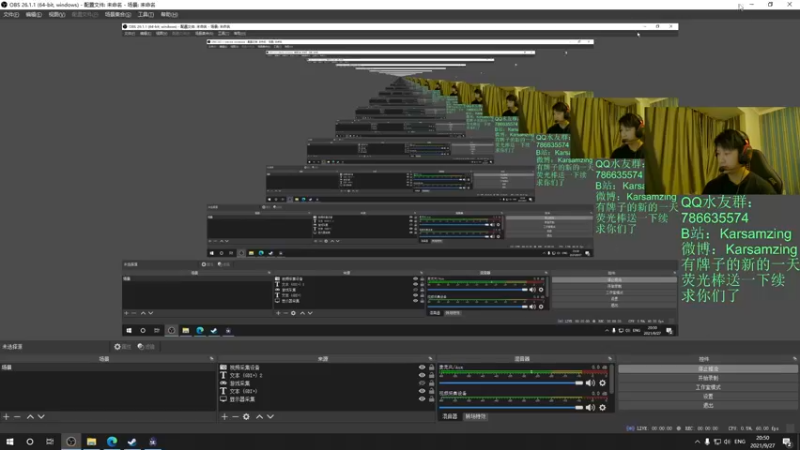Toggle visibility of 显示器采集 source
Viewport: 800px width, 450px height.
[x=422, y=399]
